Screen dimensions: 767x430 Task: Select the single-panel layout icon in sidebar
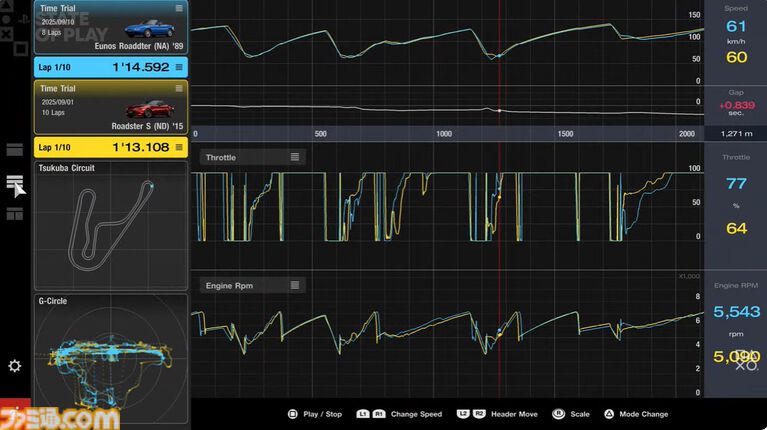(15, 150)
